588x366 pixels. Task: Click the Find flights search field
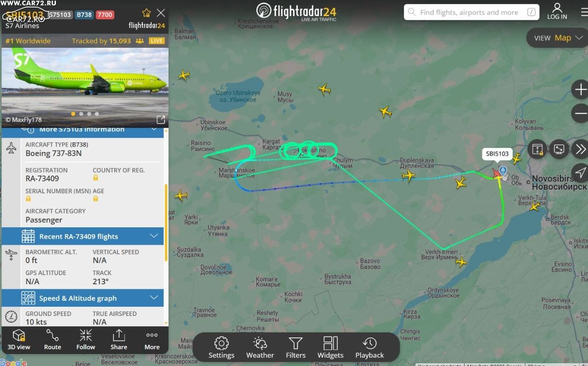click(471, 12)
